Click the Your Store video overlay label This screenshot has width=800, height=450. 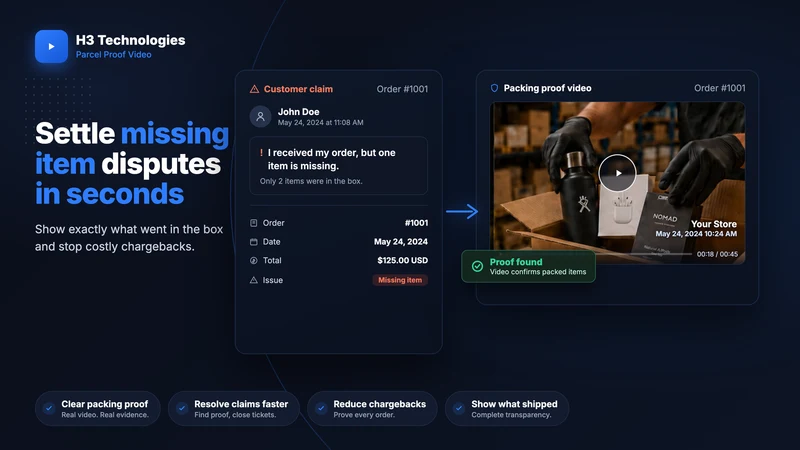click(x=714, y=224)
